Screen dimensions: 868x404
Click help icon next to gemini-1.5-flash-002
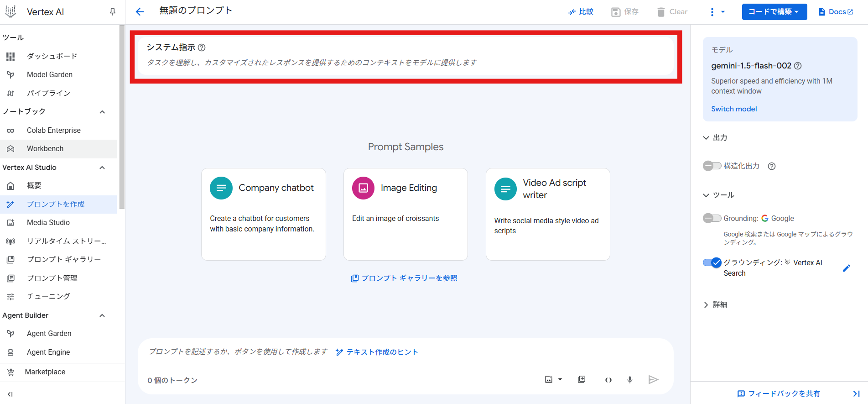click(798, 66)
